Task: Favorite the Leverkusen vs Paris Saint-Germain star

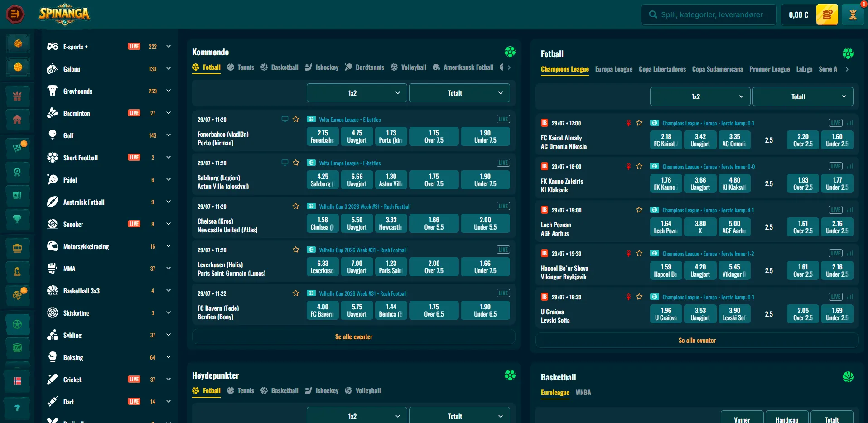Action: tap(296, 250)
